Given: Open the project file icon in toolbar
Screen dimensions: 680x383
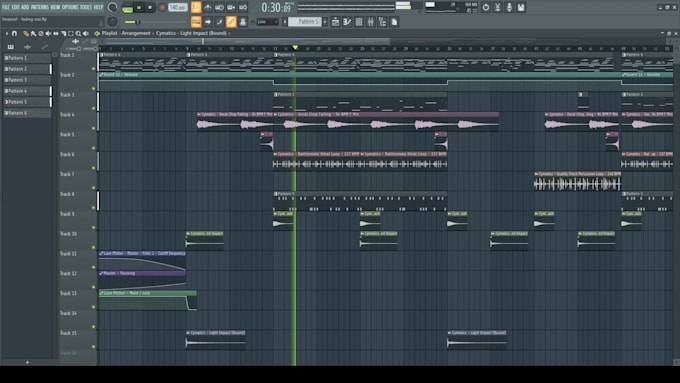Looking at the screenshot, I should click(x=394, y=22).
